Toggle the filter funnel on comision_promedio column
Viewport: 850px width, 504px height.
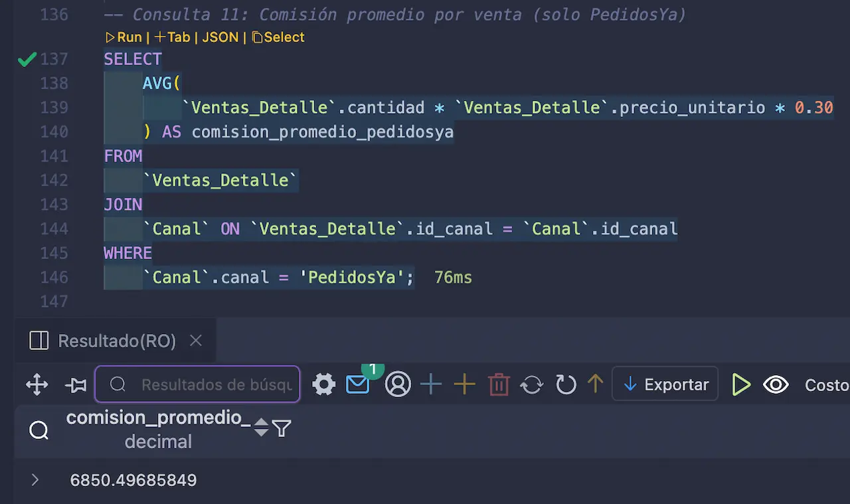pyautogui.click(x=282, y=428)
